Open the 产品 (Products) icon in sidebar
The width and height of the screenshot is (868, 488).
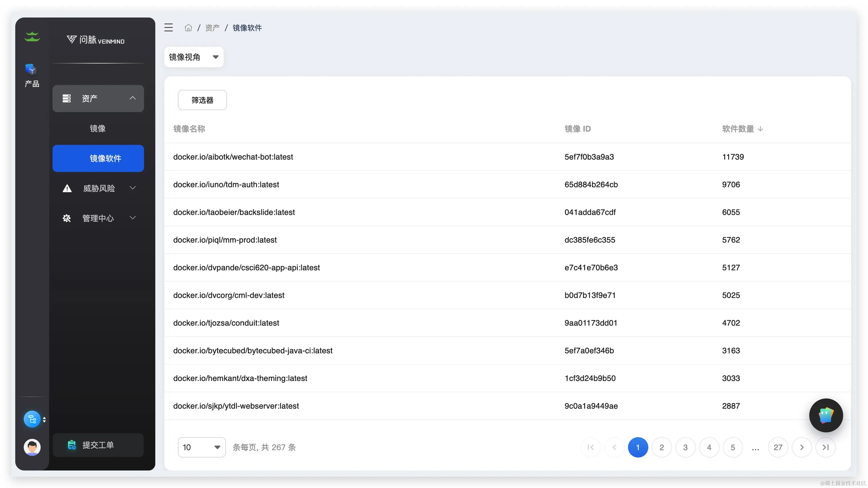32,71
